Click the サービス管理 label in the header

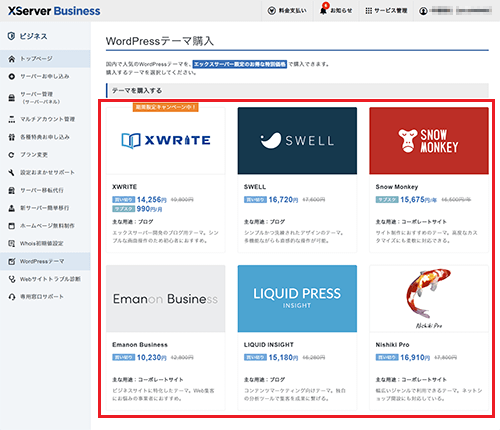391,11
